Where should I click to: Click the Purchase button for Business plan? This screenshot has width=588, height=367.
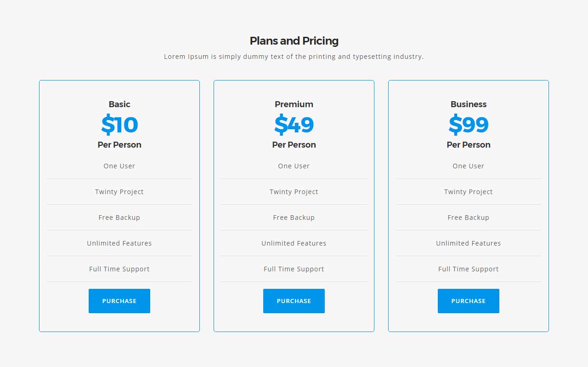(x=469, y=301)
